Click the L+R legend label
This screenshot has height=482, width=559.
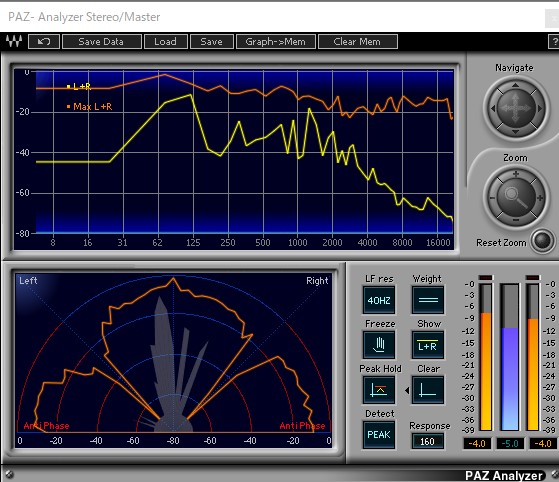(x=82, y=87)
